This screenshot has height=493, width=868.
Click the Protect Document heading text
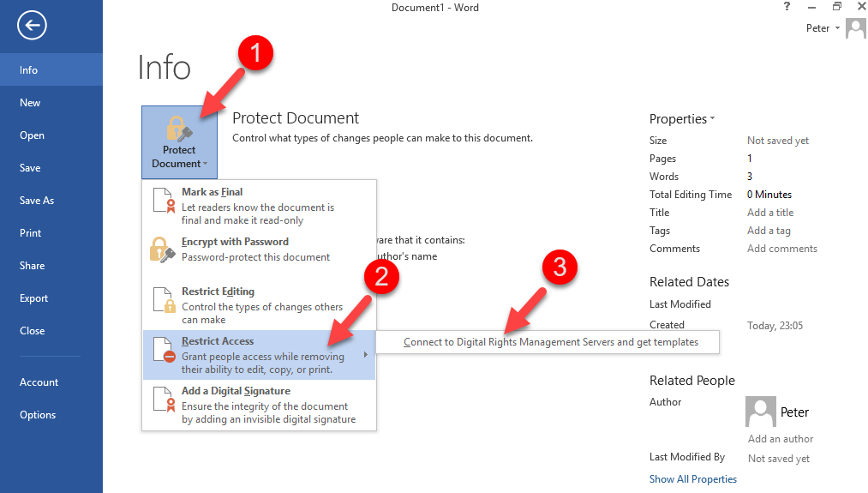[x=296, y=118]
